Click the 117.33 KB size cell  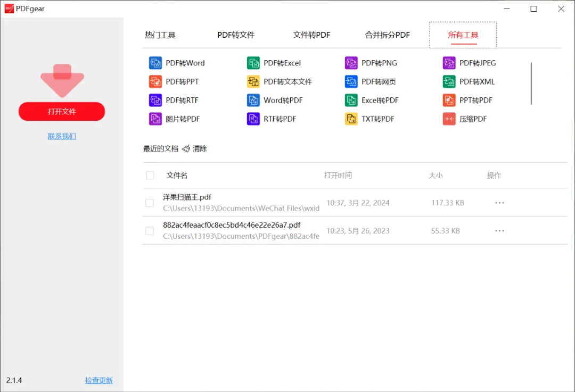pos(447,203)
